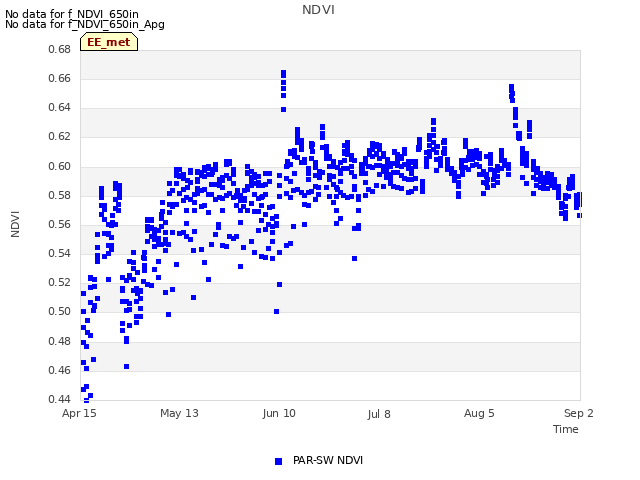
Task: Click the Sep 2 x-axis tick label
Action: tap(579, 413)
